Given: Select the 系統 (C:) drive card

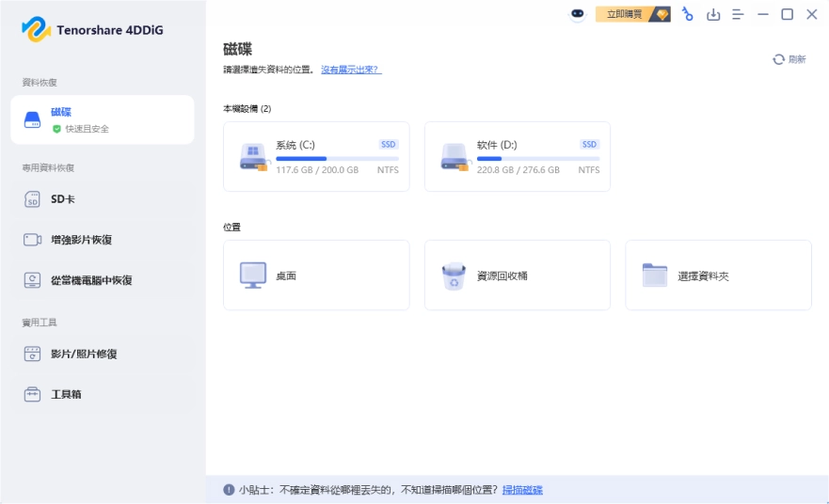Looking at the screenshot, I should pyautogui.click(x=316, y=156).
